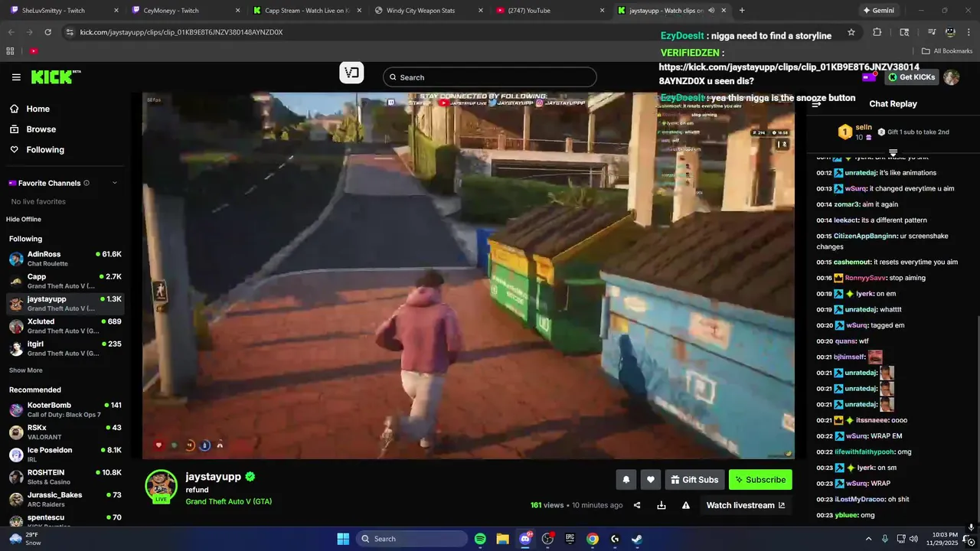The width and height of the screenshot is (980, 551).
Task: Bookmark this page with star icon
Action: pos(851,32)
